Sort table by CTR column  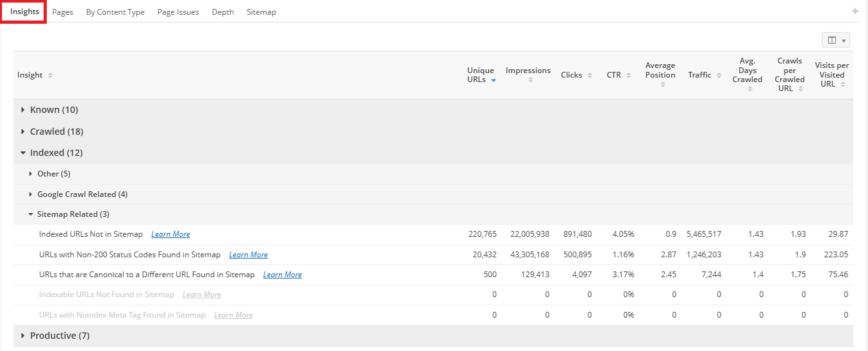click(x=630, y=75)
